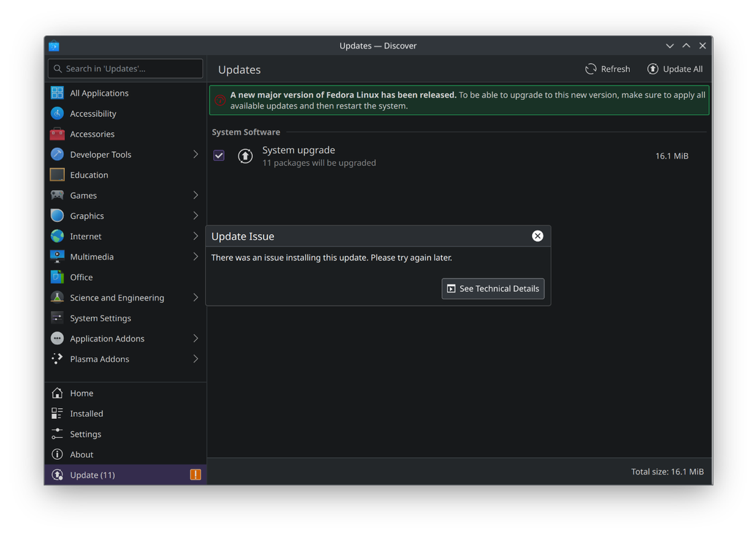Open the Accessories category label
The image size is (756, 537).
pos(92,134)
